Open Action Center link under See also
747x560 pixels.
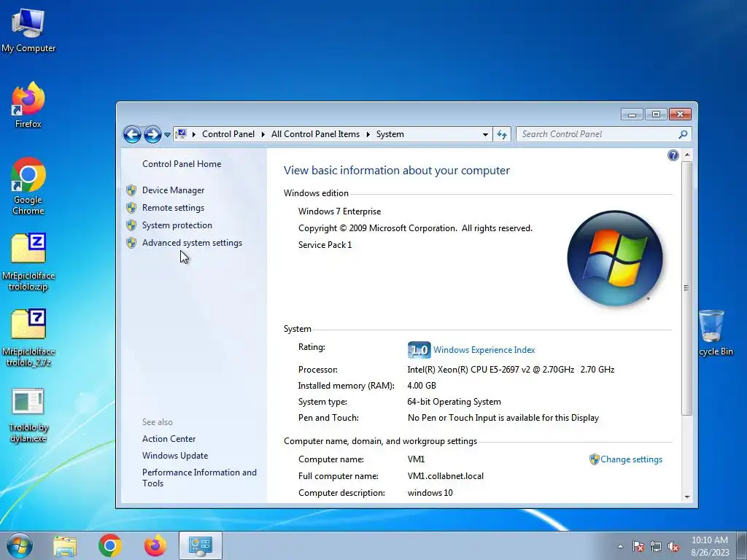tap(169, 439)
